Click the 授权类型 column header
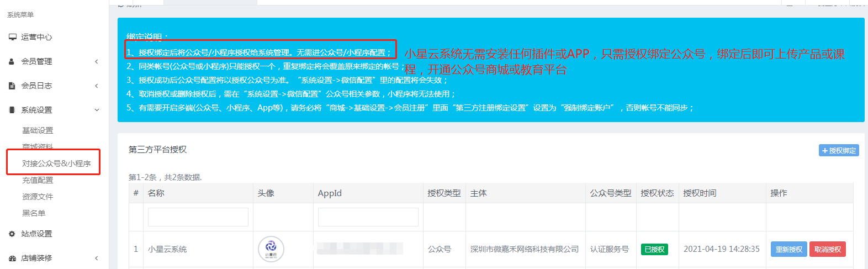The image size is (868, 269). point(444,193)
